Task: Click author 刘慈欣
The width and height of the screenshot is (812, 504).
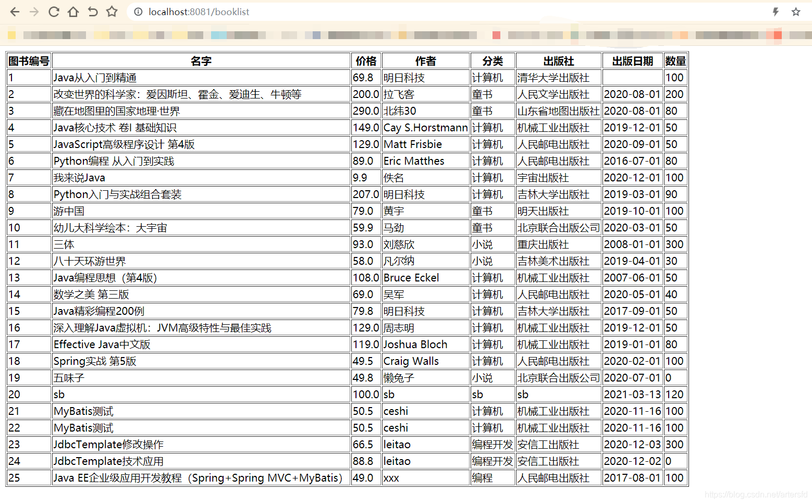Action: [x=399, y=244]
